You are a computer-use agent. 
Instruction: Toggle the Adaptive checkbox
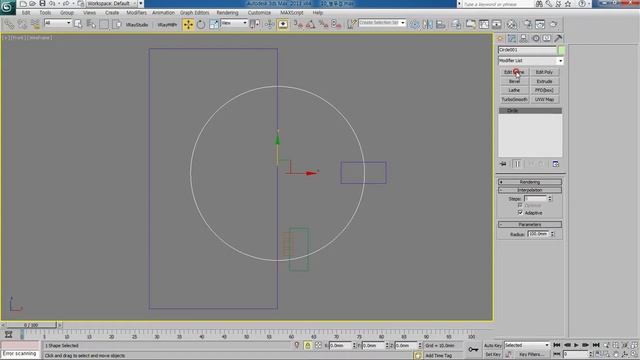[520, 213]
